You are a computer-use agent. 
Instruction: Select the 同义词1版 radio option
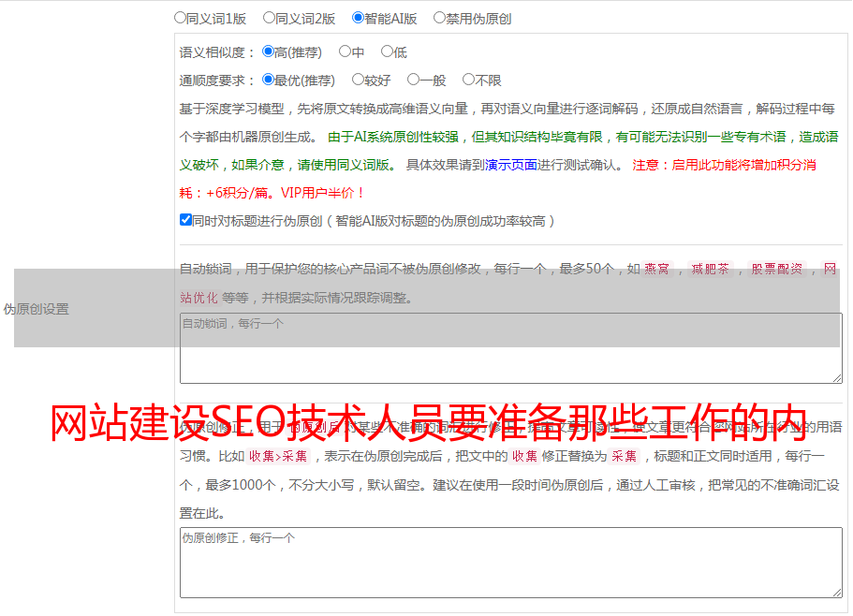pyautogui.click(x=180, y=18)
